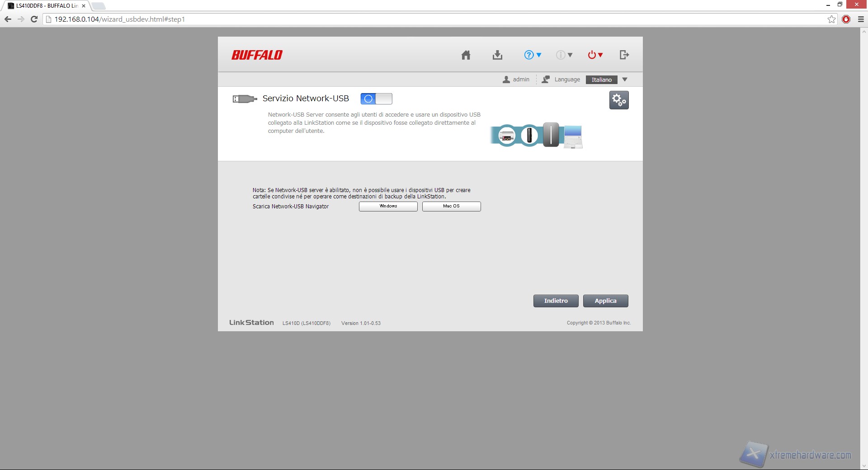Open the Chrome hamburger menu
Viewport: 868px width, 470px height.
coord(861,19)
